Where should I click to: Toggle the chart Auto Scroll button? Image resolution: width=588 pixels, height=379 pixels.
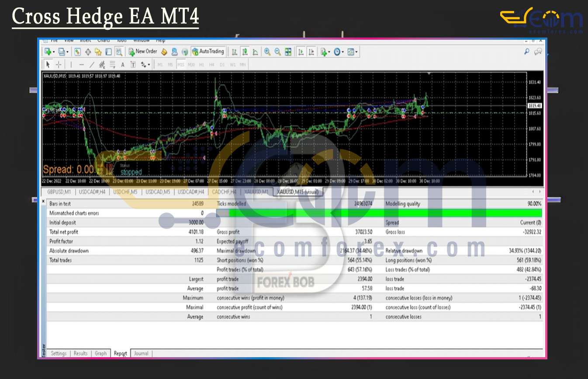coord(301,52)
